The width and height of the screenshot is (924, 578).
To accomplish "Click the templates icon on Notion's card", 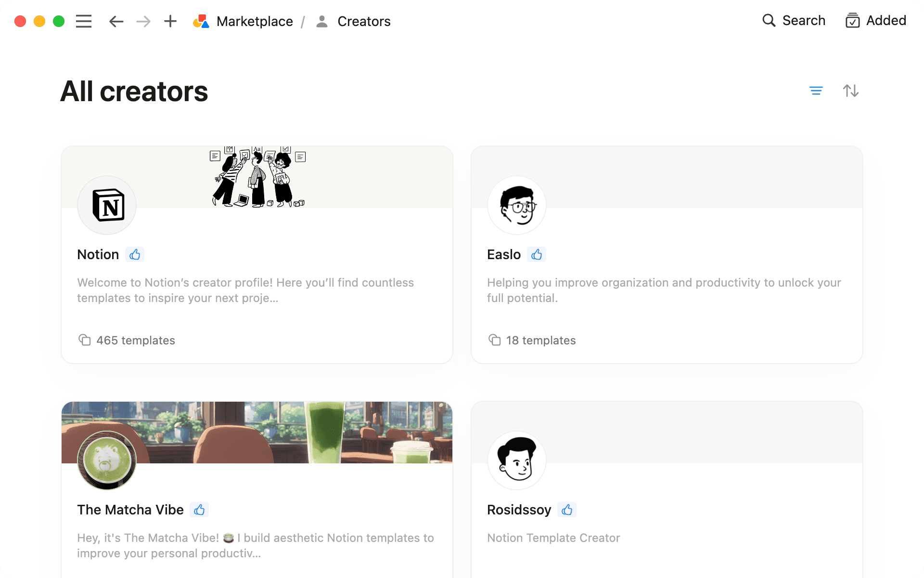I will (85, 340).
